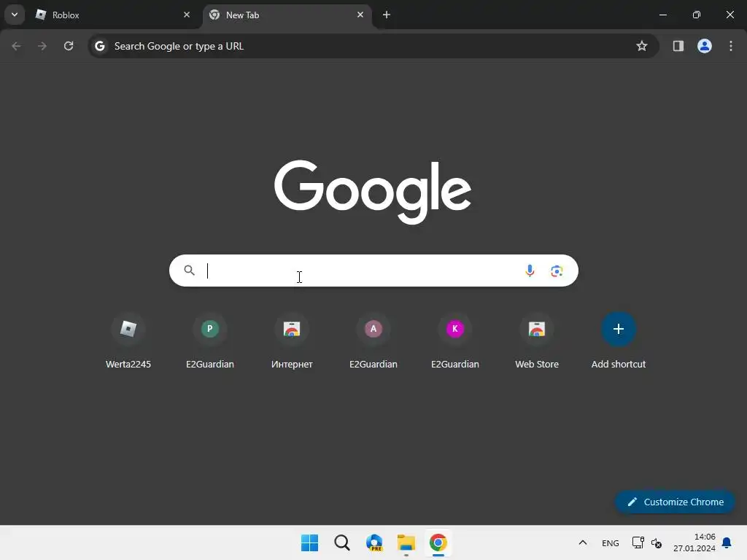This screenshot has width=747, height=560.
Task: Search by image with Google Lens
Action: (x=557, y=271)
